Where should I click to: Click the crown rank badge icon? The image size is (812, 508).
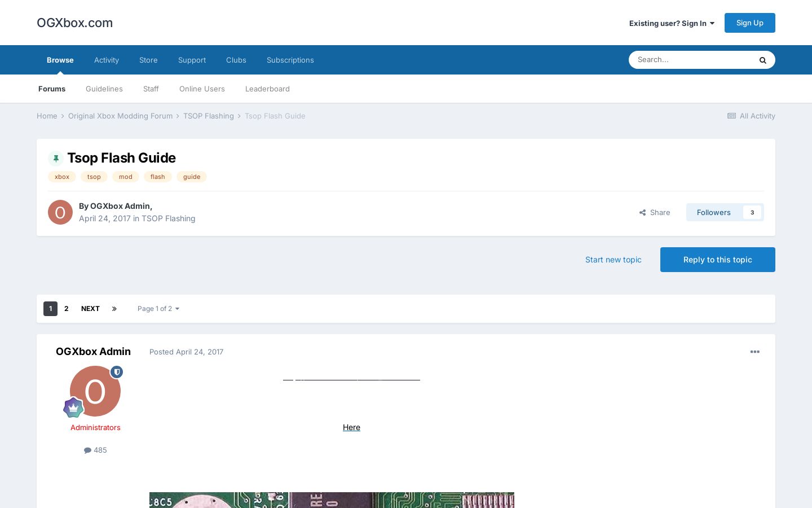[73, 408]
